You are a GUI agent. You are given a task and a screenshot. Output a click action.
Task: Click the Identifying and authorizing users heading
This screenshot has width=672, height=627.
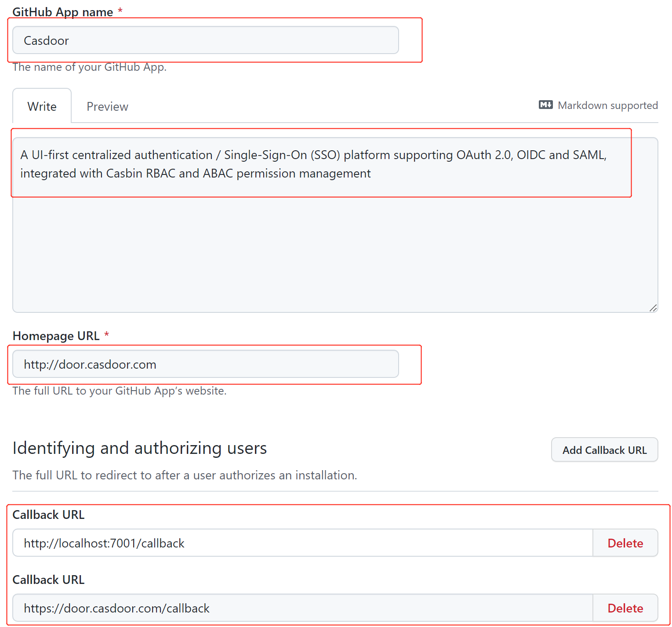pos(140,448)
